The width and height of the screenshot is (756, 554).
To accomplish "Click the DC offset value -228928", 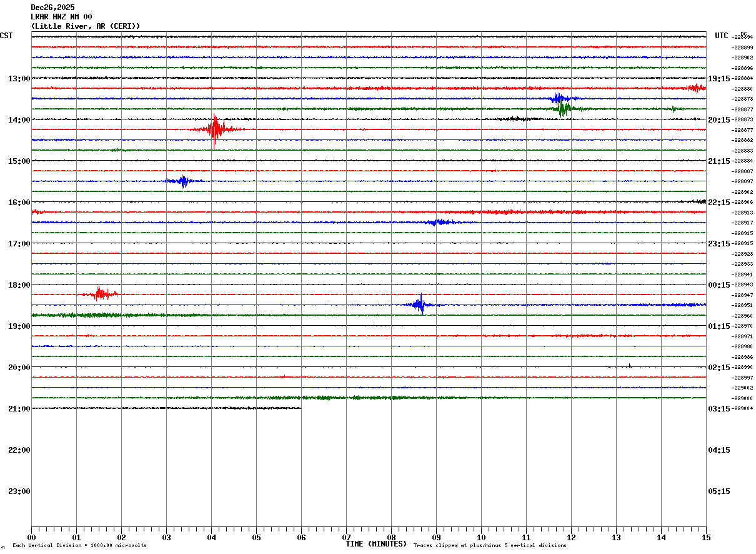I will pos(743,254).
